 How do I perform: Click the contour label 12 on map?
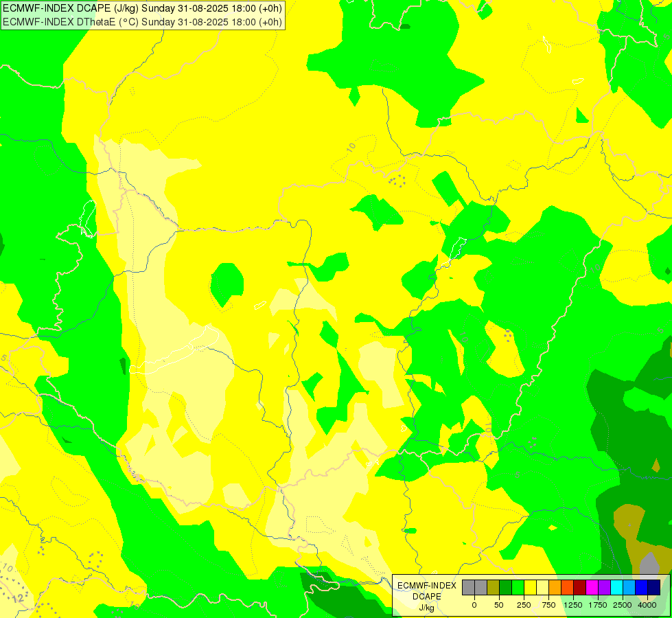click(18, 598)
